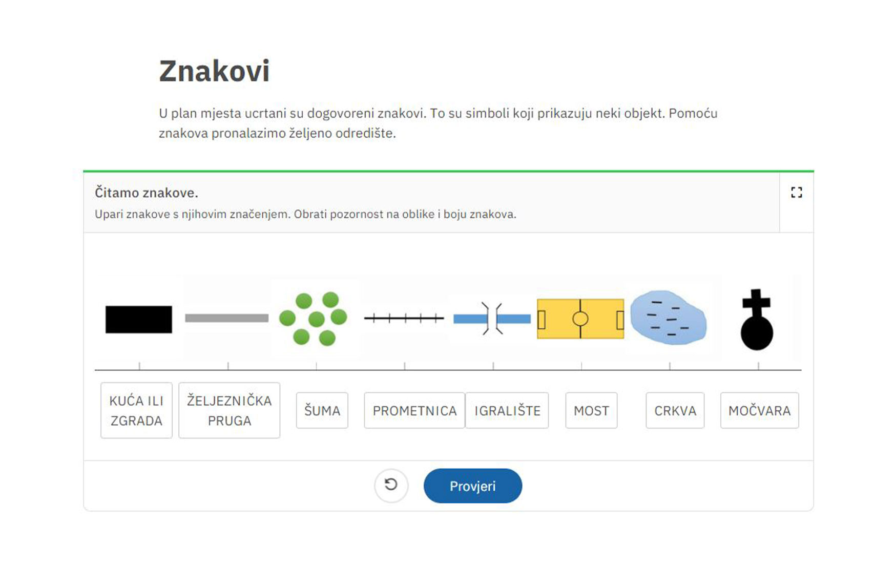The width and height of the screenshot is (895, 588).
Task: Pick the KUĆA ILI ZGRADA label
Action: pos(136,410)
